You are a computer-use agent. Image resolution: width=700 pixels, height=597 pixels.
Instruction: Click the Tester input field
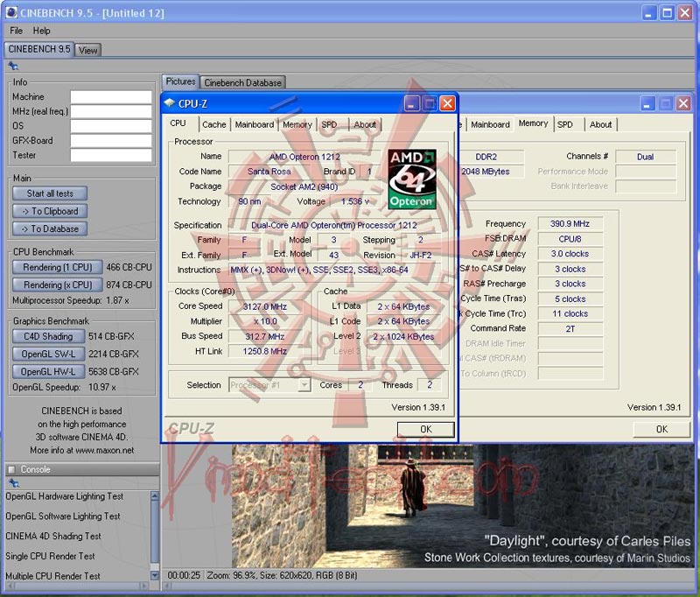click(111, 155)
